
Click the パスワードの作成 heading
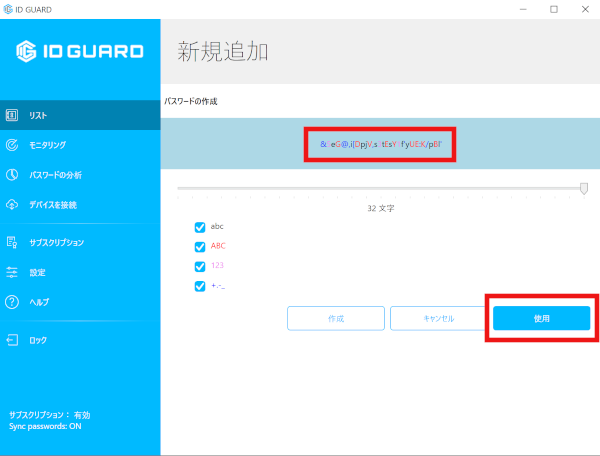click(191, 101)
